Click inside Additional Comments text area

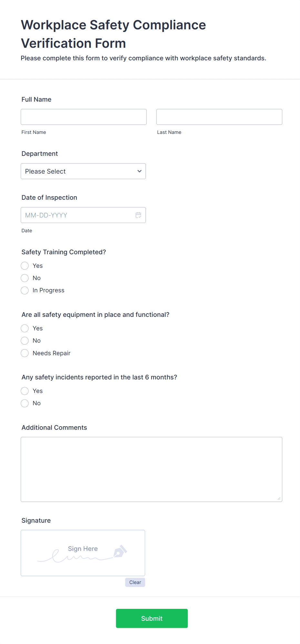pos(151,469)
